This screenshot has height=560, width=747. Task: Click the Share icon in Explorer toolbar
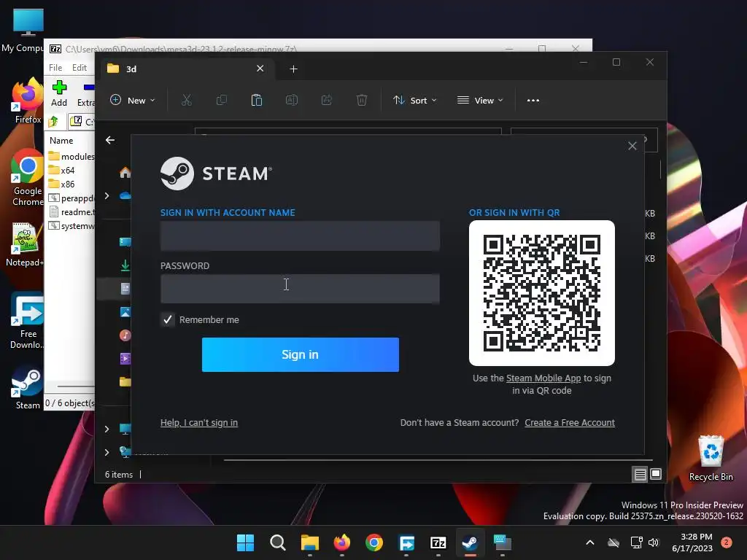(x=327, y=101)
